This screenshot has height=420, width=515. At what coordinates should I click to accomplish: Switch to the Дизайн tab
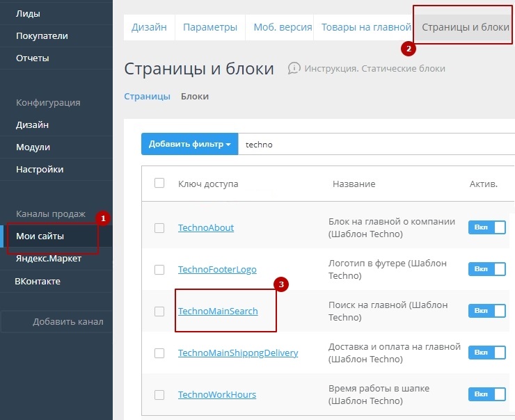tap(150, 28)
